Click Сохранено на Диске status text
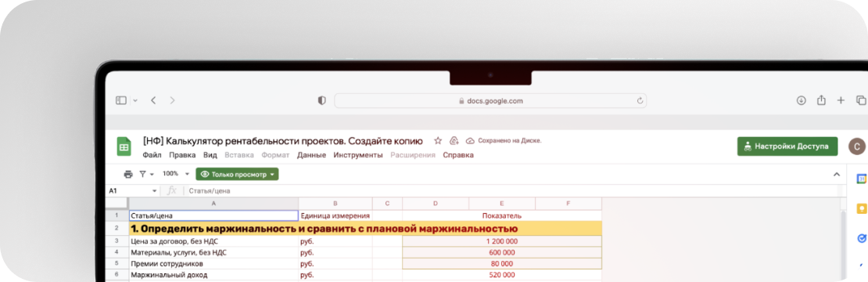The height and width of the screenshot is (282, 868). pyautogui.click(x=509, y=141)
